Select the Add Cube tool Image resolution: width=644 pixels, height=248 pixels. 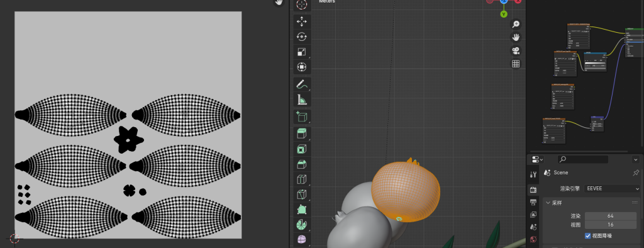point(302,117)
